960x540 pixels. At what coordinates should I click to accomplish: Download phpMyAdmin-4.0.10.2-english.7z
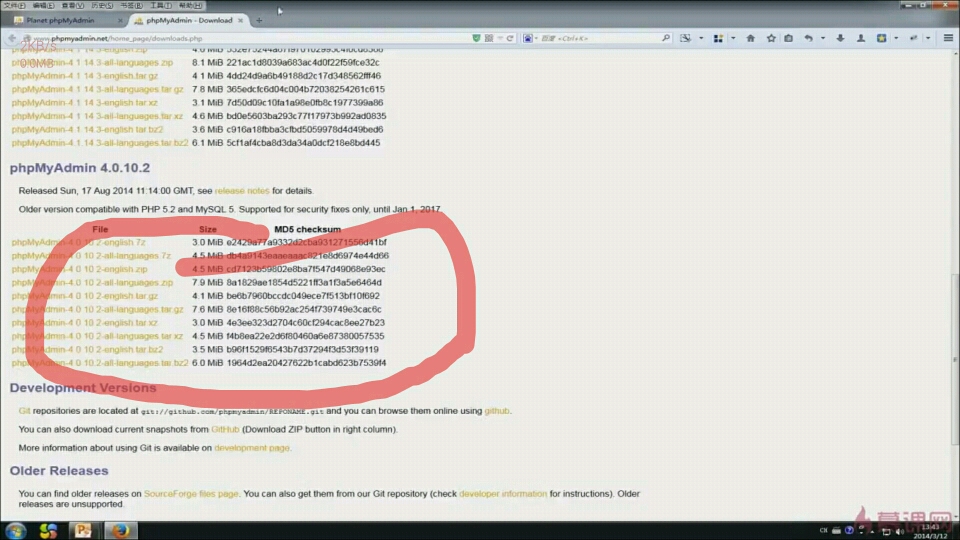coord(78,242)
